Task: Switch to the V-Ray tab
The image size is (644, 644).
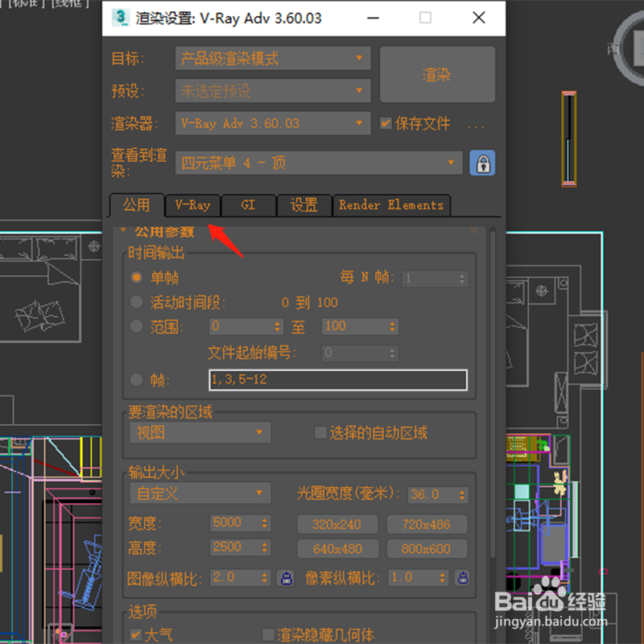Action: [x=192, y=205]
